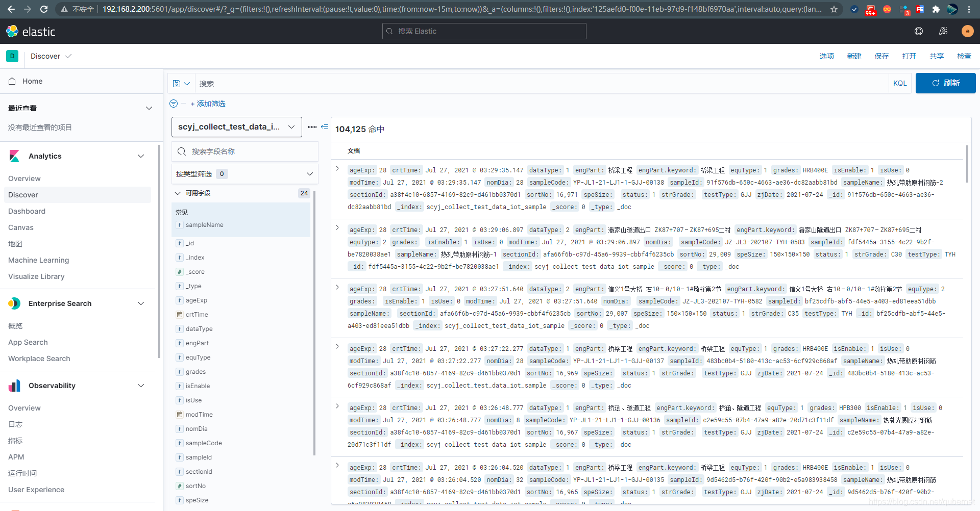Image resolution: width=980 pixels, height=511 pixels.
Task: Expand the first document row 03:29:35.147
Action: (337, 168)
